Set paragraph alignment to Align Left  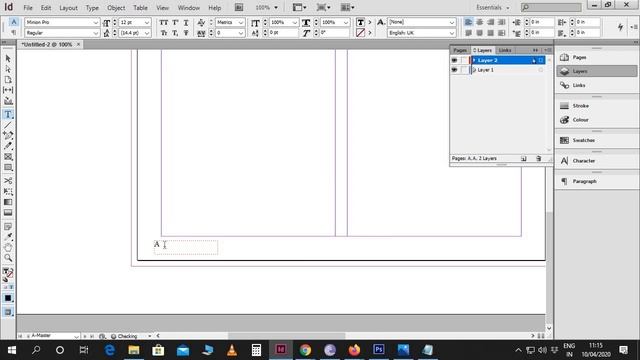468,22
